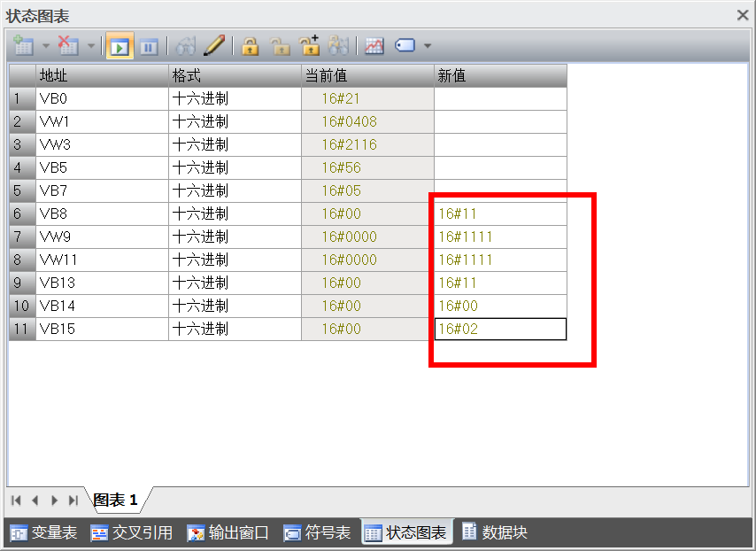
Task: Click the 十六进制 format cell for VB15
Action: [235, 329]
